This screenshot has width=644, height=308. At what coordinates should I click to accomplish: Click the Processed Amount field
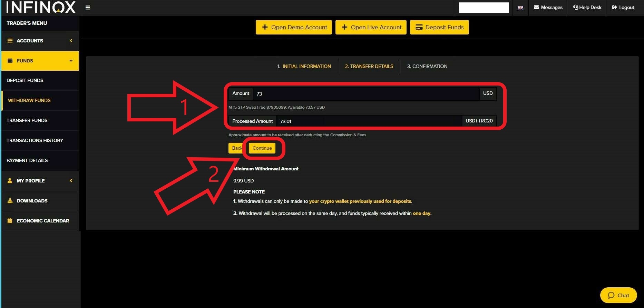pyautogui.click(x=369, y=121)
